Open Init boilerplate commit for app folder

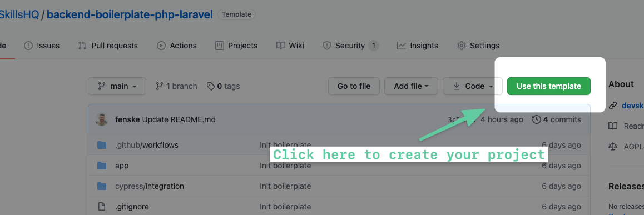pos(285,166)
